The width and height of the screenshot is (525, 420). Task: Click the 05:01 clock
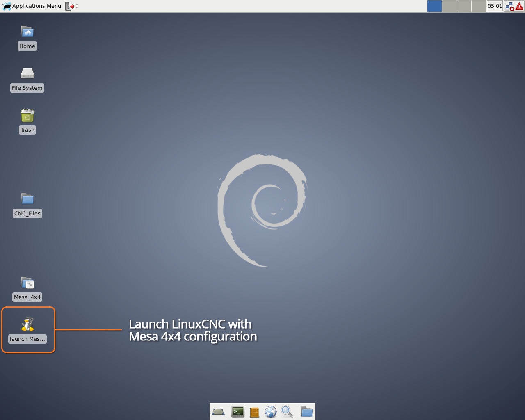(x=495, y=6)
